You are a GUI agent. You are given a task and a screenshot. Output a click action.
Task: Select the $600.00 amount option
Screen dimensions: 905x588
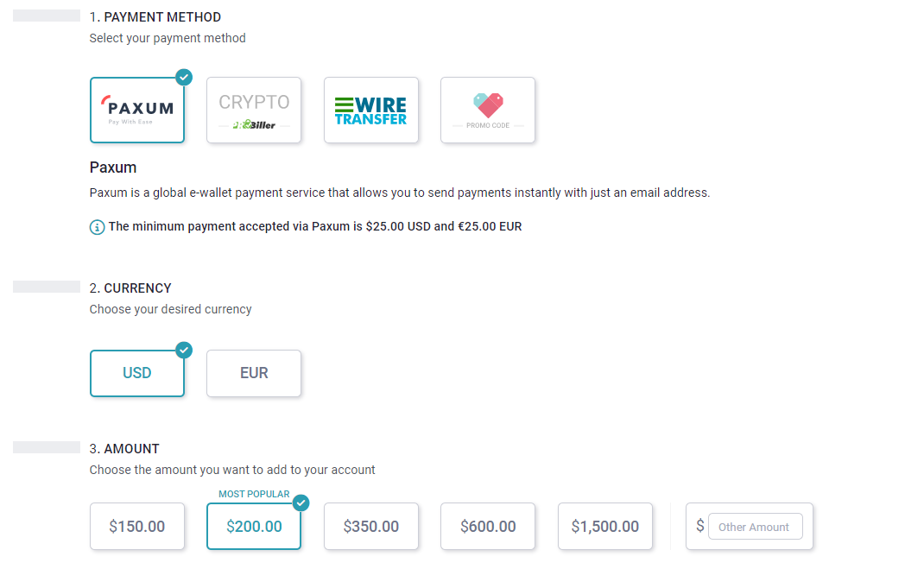pyautogui.click(x=488, y=526)
